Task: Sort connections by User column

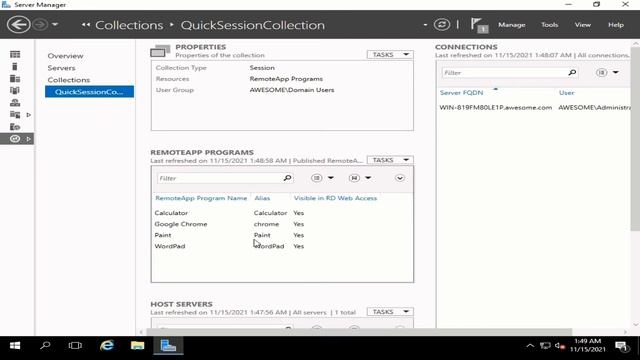Action: pos(567,93)
